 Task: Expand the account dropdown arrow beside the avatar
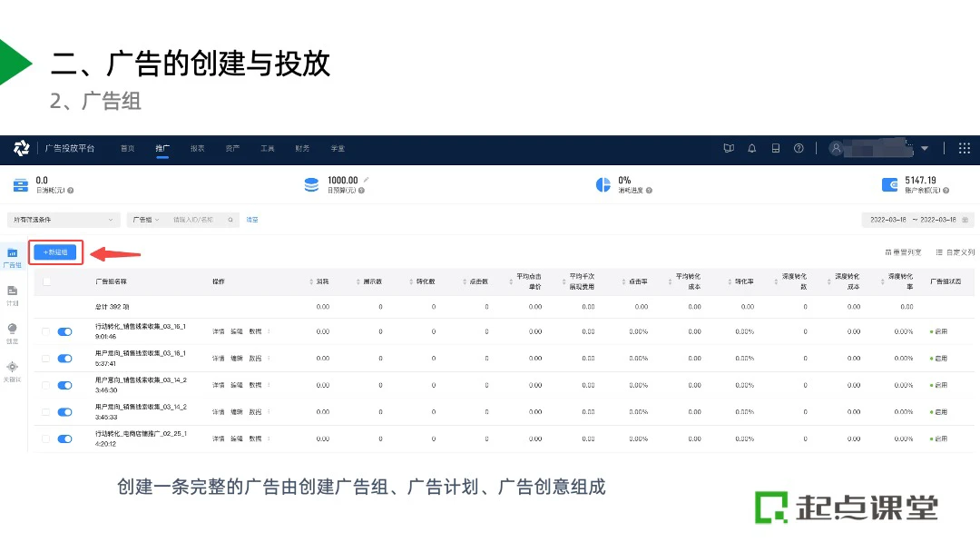click(x=925, y=149)
